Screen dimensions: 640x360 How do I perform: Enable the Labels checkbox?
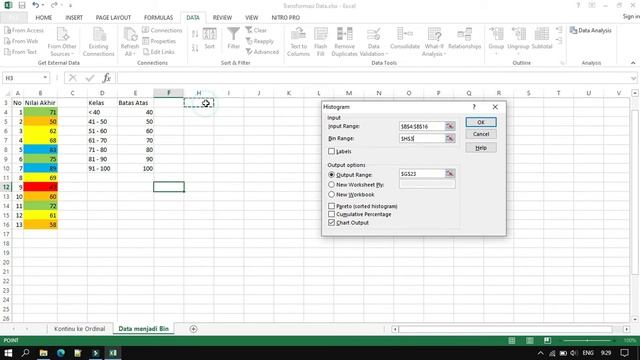tap(331, 151)
